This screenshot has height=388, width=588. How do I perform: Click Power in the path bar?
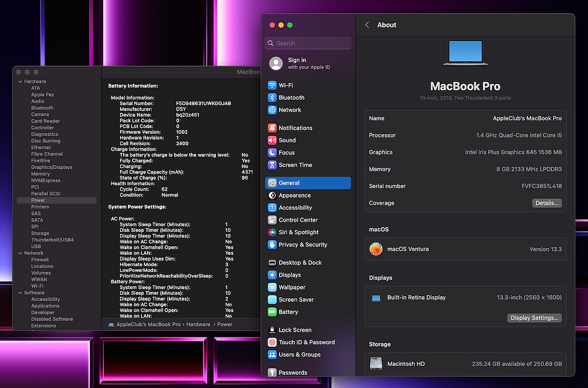[x=224, y=324]
